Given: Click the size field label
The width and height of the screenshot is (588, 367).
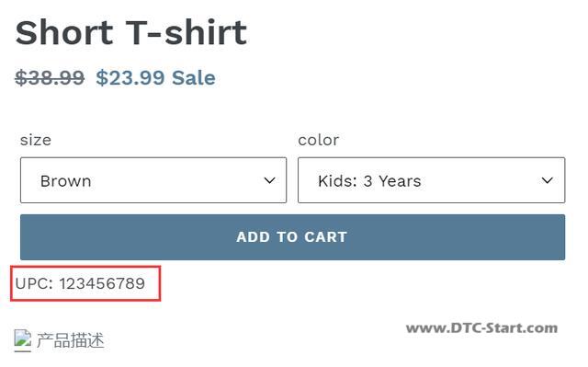Looking at the screenshot, I should pos(36,140).
